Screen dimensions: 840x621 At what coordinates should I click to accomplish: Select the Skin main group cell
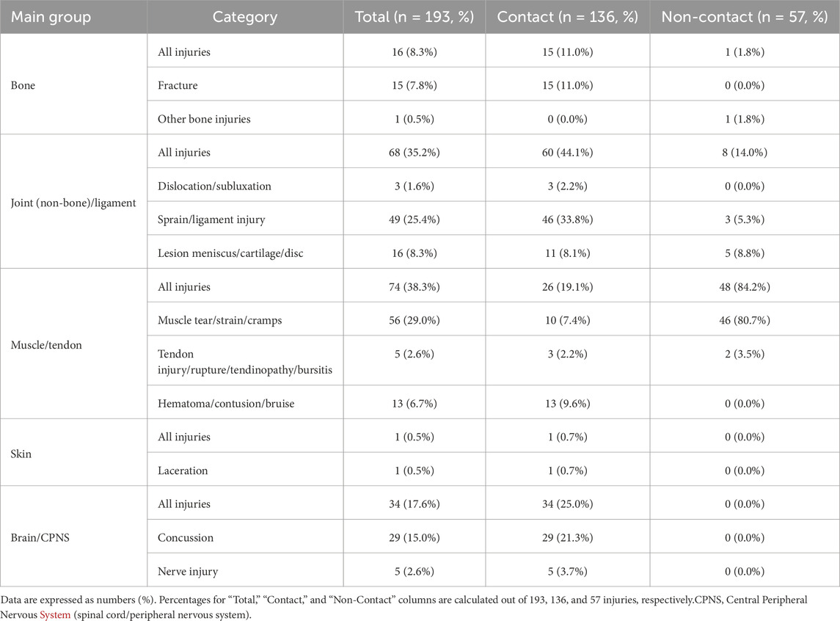[74, 453]
